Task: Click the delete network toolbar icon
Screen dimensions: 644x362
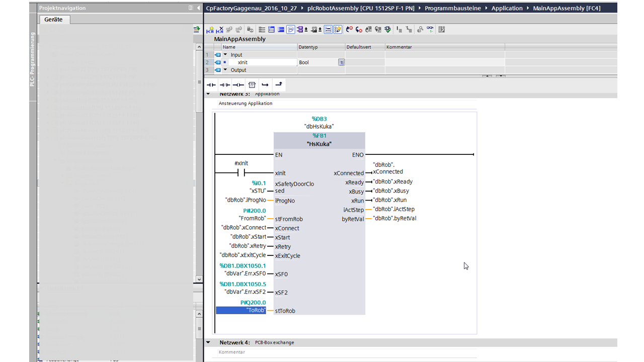Action: [x=220, y=30]
